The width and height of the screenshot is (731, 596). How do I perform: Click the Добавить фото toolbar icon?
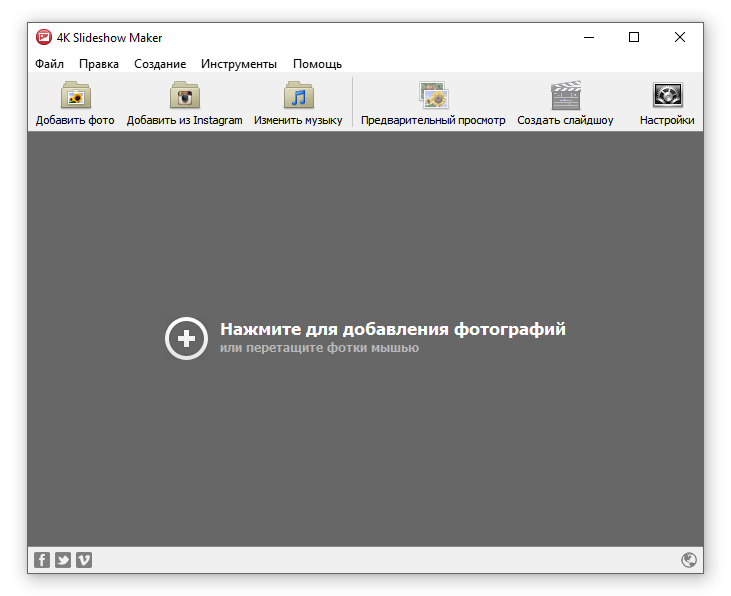click(x=76, y=95)
